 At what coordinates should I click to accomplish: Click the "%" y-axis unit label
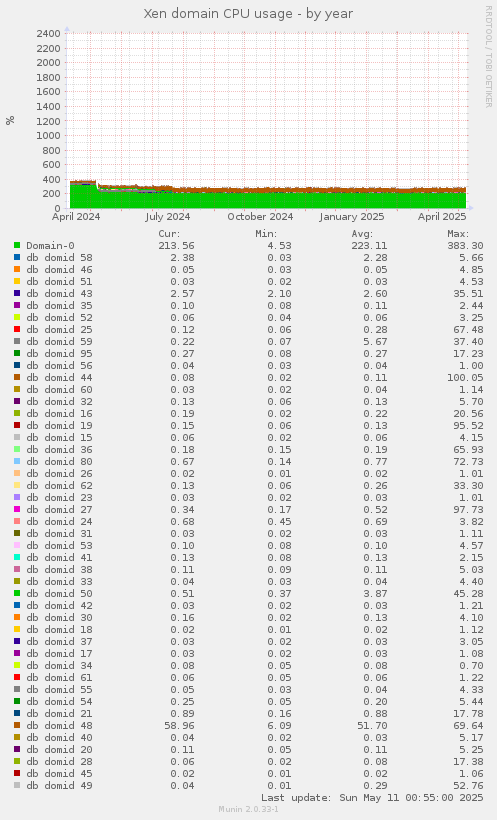[10, 120]
